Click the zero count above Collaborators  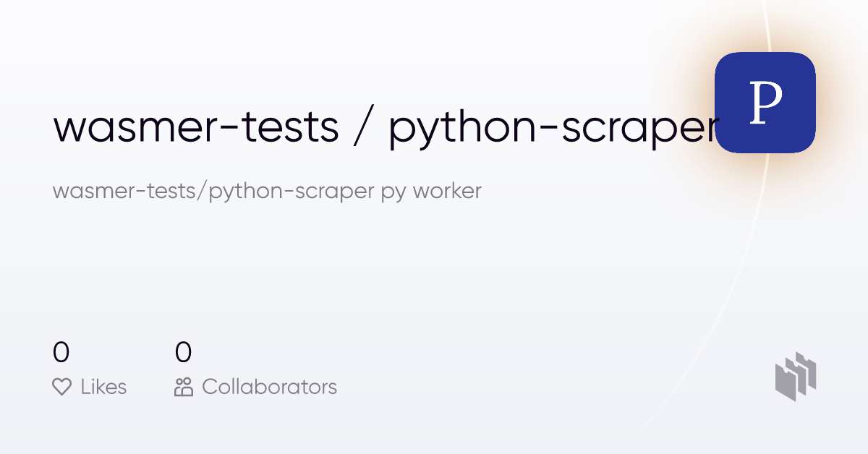184,352
